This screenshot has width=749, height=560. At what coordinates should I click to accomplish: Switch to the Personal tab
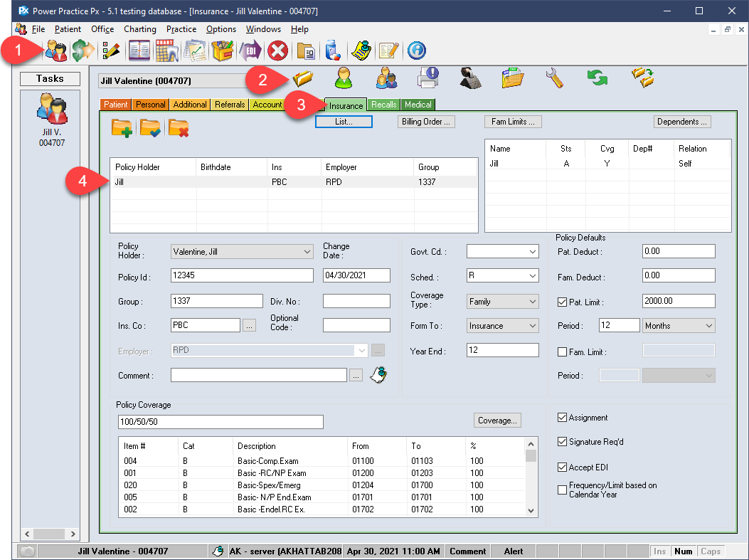(x=151, y=105)
